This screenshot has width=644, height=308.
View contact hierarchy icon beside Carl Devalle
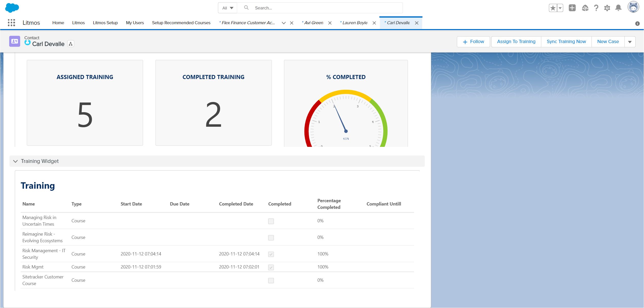pos(71,44)
